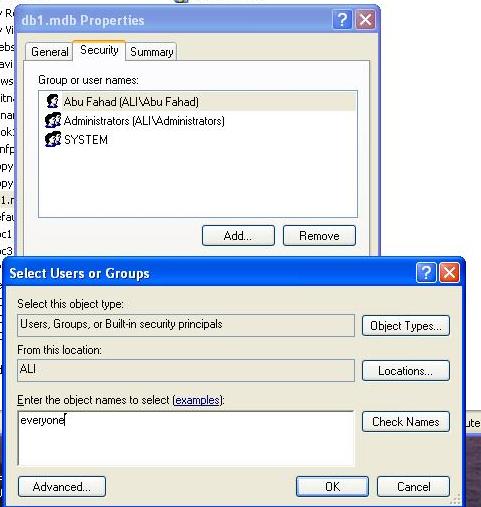Click the Add... button
Viewport: 481px width, 507px height.
point(238,236)
